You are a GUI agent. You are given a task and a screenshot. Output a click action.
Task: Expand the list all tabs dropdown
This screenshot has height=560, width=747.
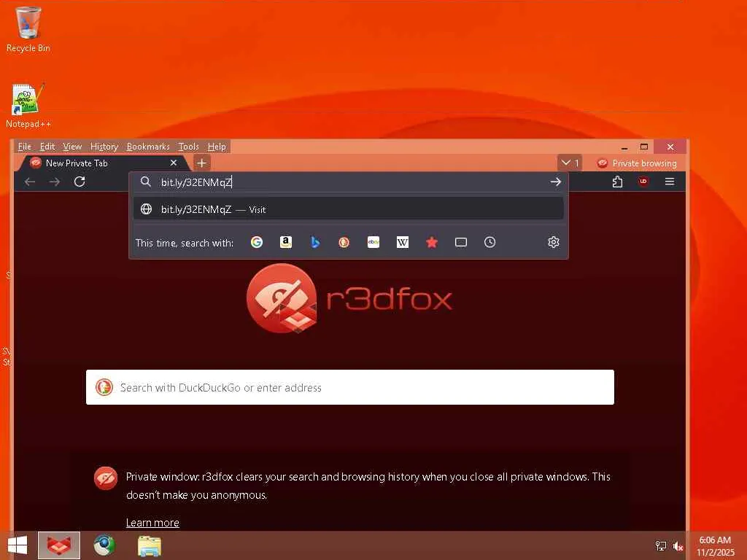(x=570, y=163)
